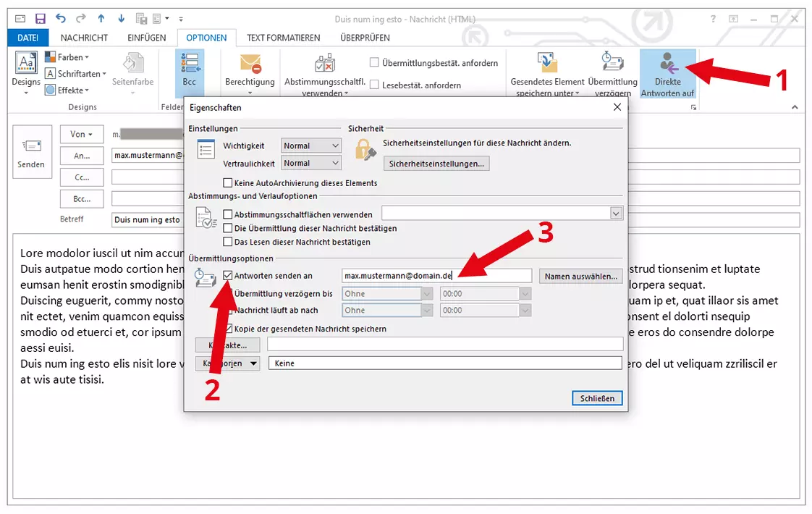
Task: Collapse the ribbon with the chevron
Action: click(x=795, y=107)
